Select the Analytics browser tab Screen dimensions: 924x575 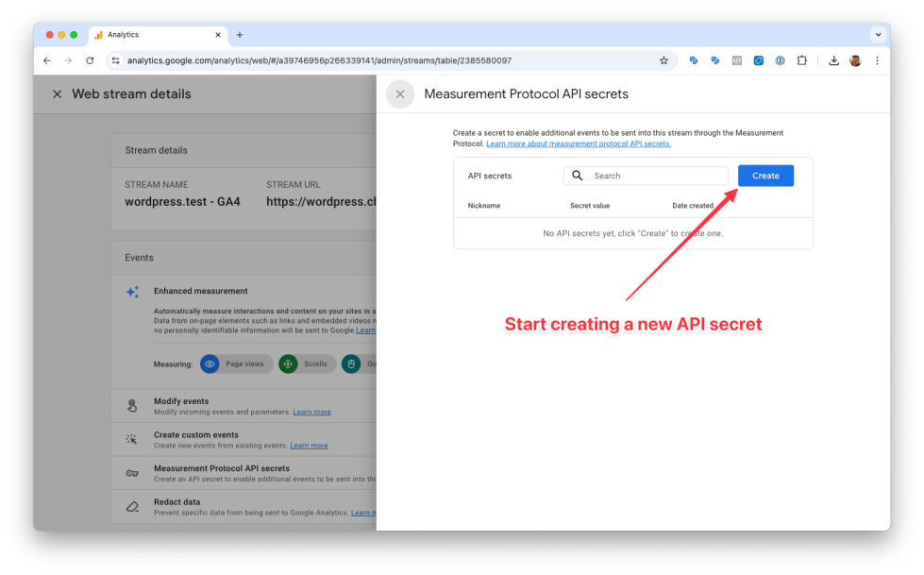coord(158,35)
